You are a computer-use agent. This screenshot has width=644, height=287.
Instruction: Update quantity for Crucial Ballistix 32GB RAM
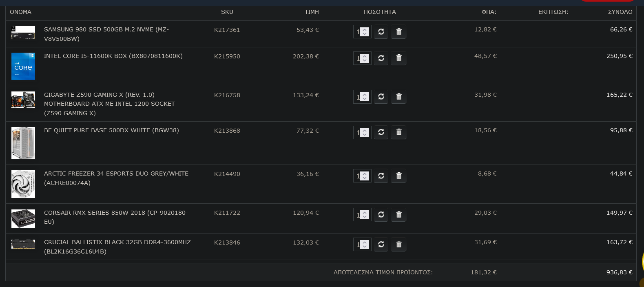[381, 245]
